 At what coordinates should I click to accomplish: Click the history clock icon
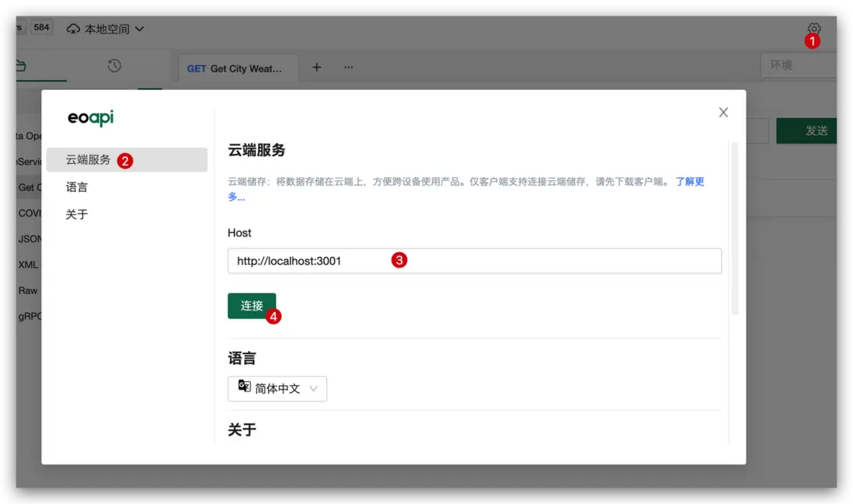click(114, 66)
